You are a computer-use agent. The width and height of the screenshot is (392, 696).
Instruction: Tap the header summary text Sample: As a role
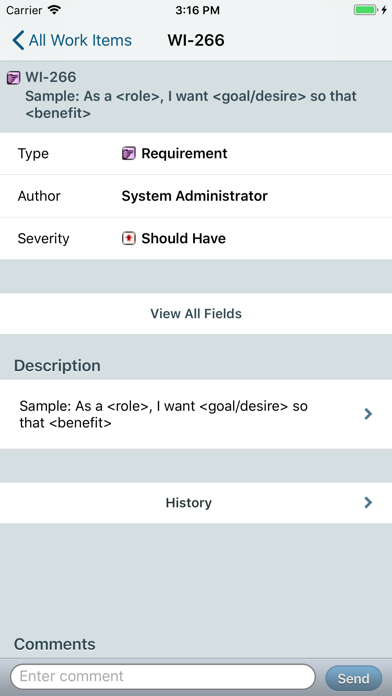click(191, 105)
